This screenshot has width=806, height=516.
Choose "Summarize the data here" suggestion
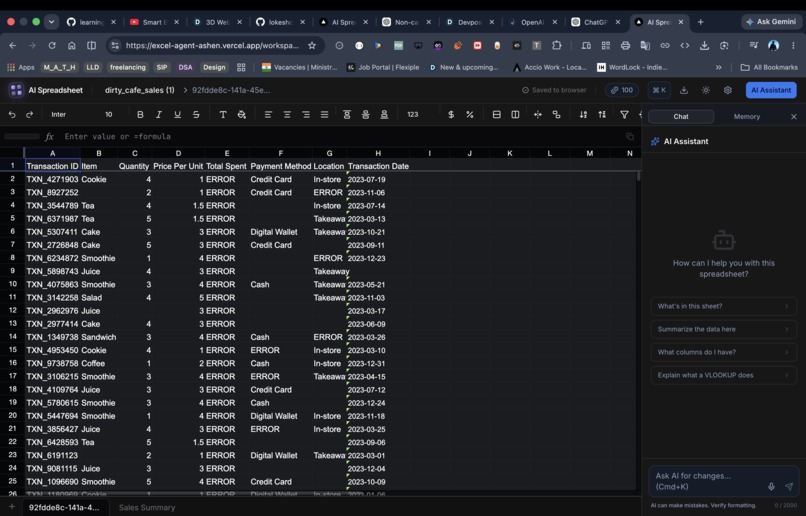[x=723, y=329]
